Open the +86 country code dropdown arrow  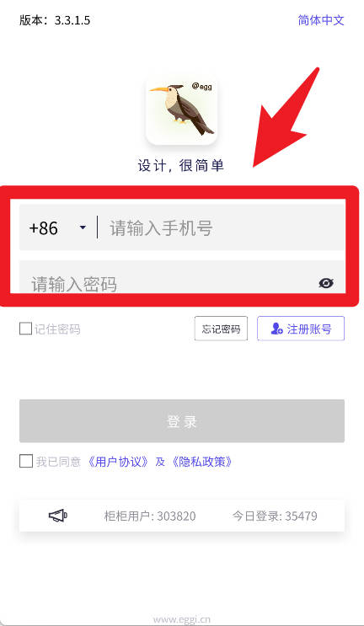[x=83, y=227]
